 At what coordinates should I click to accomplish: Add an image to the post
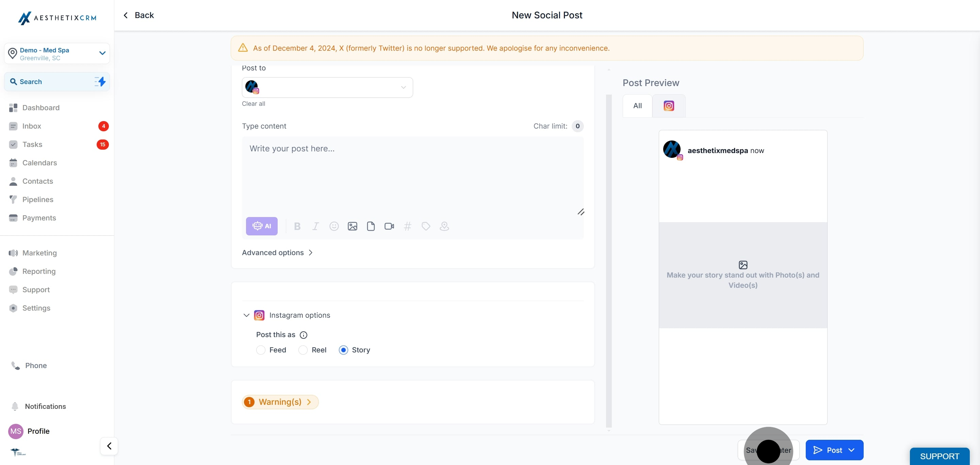(352, 226)
